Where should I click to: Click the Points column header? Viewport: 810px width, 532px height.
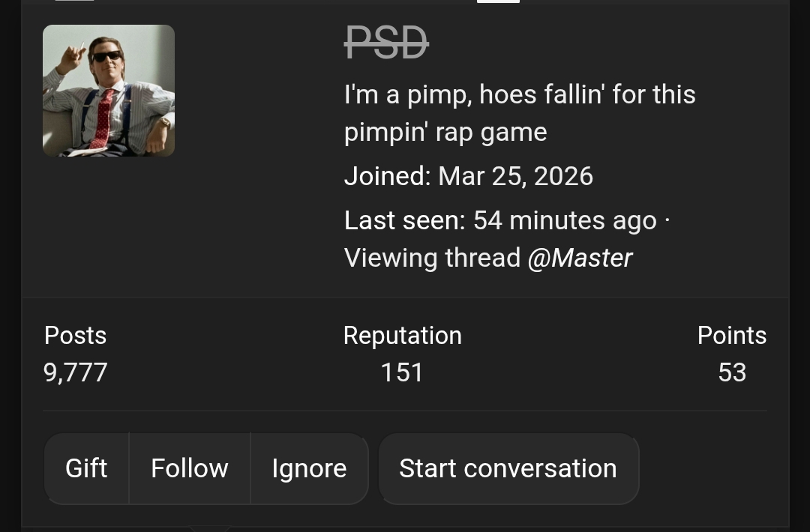[x=731, y=336]
